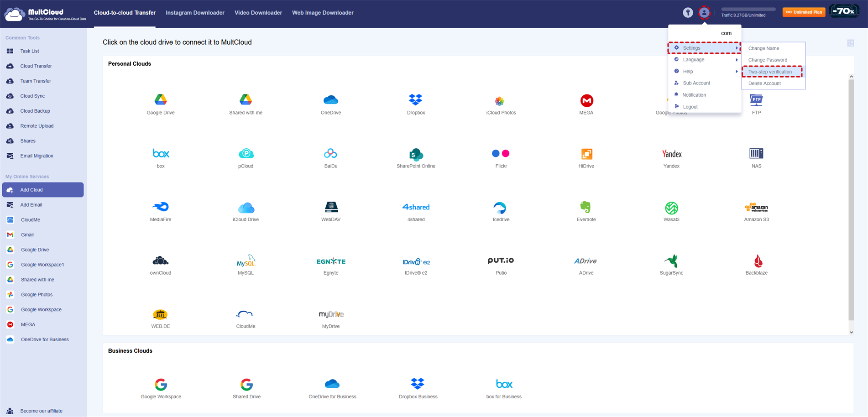Select the Flickr icon
Screen dimensions: 868x417
click(501, 153)
